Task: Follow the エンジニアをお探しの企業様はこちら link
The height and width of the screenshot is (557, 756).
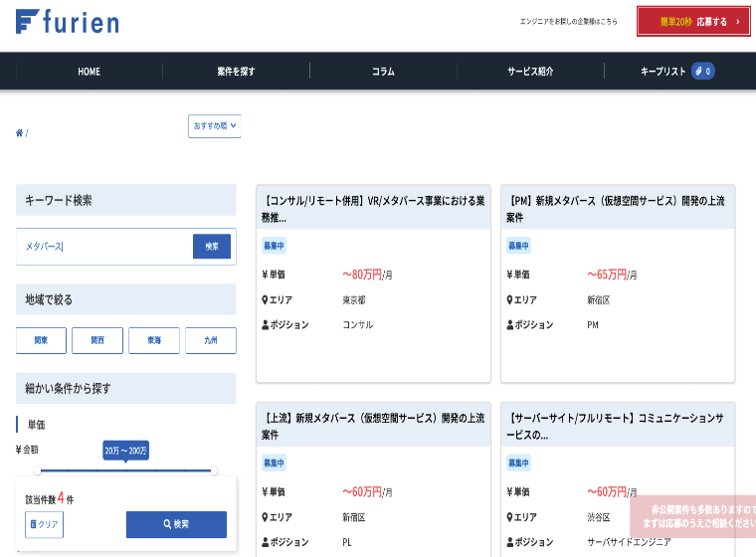Action: pyautogui.click(x=568, y=21)
